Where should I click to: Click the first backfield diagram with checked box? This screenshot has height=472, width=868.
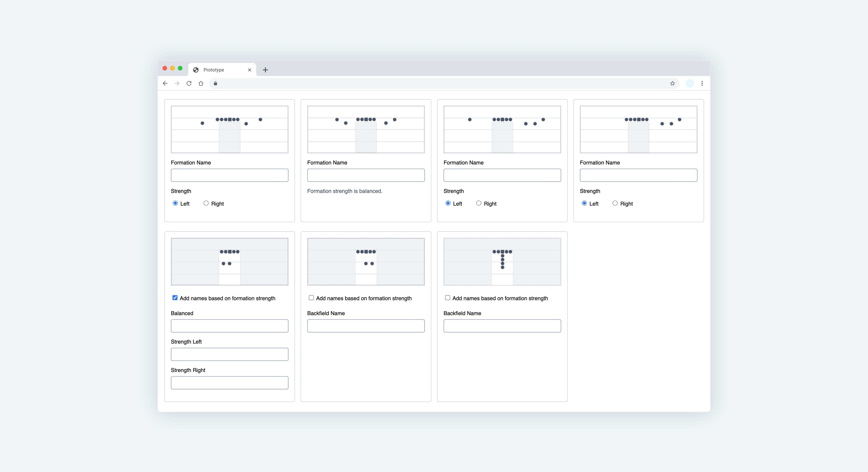(229, 262)
